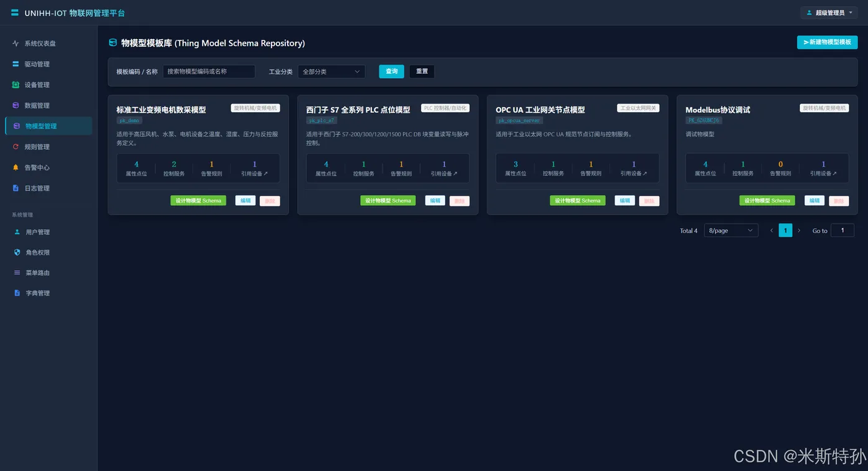Open 角色权限 via its shield icon
This screenshot has width=868, height=471.
(17, 252)
